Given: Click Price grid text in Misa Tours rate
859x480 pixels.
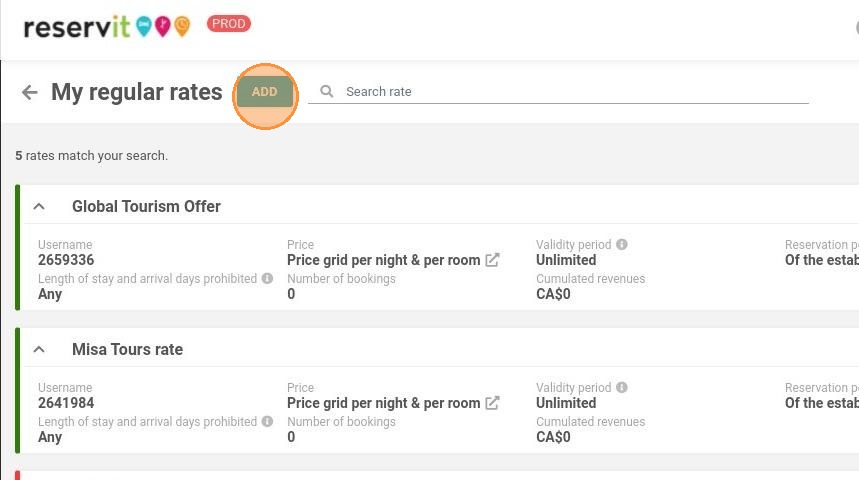Looking at the screenshot, I should (x=383, y=403).
